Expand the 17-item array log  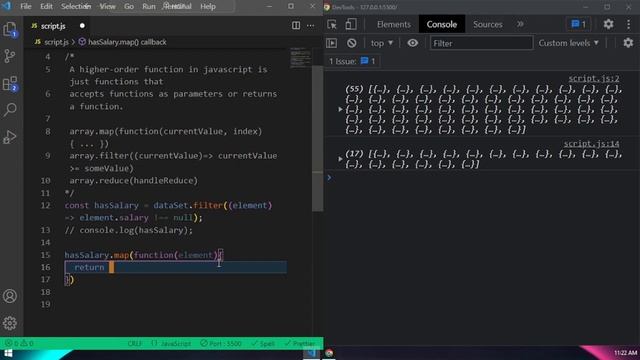coord(340,159)
